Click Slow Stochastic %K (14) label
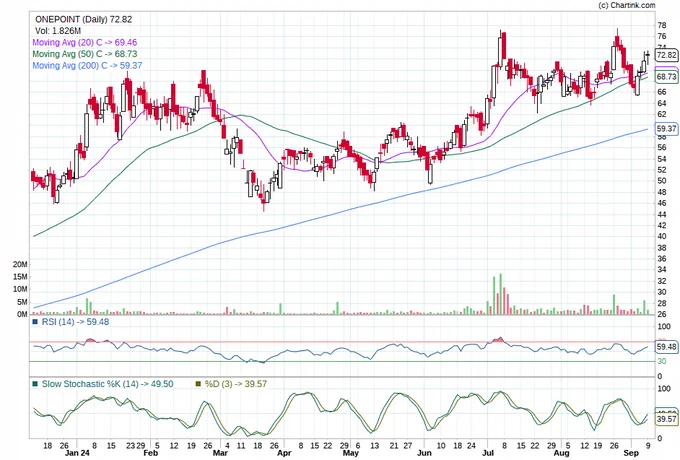The height and width of the screenshot is (460, 680). pyautogui.click(x=108, y=384)
